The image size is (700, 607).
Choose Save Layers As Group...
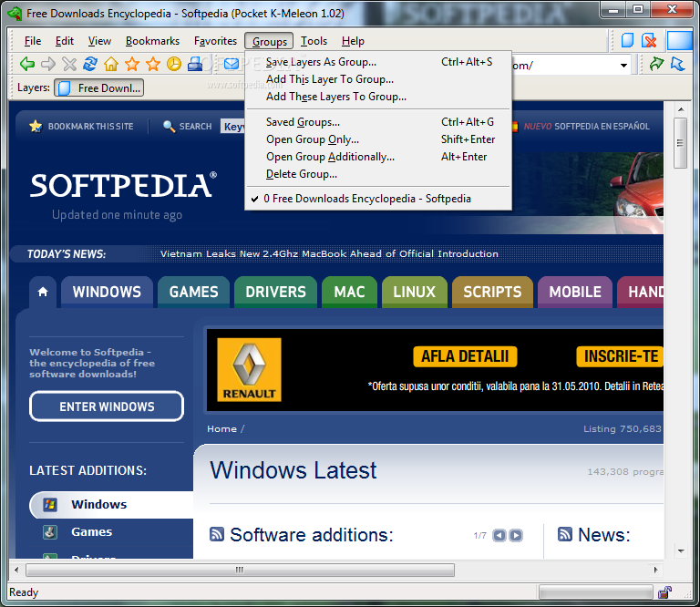pyautogui.click(x=378, y=62)
